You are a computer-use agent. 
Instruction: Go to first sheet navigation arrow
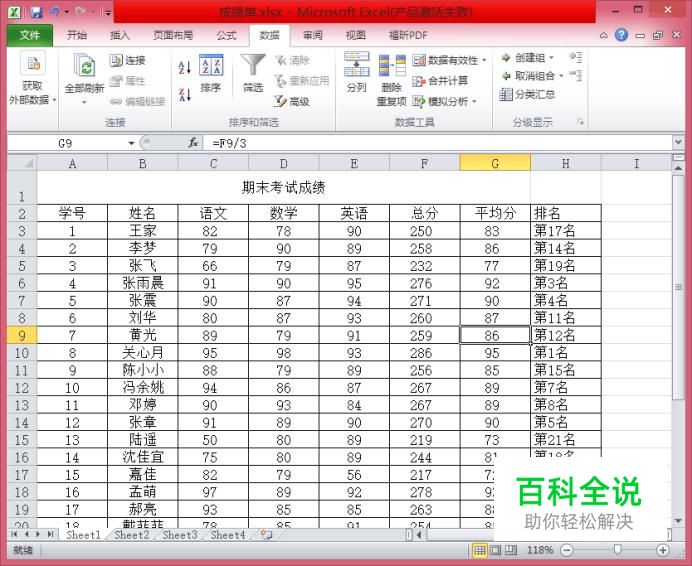15,535
